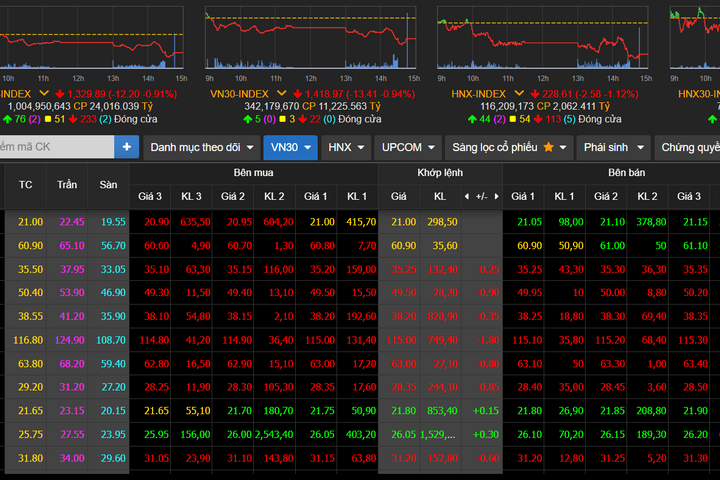This screenshot has width=720, height=480.
Task: Click VN30-INDEX value 1,418.97
Action: tap(324, 94)
